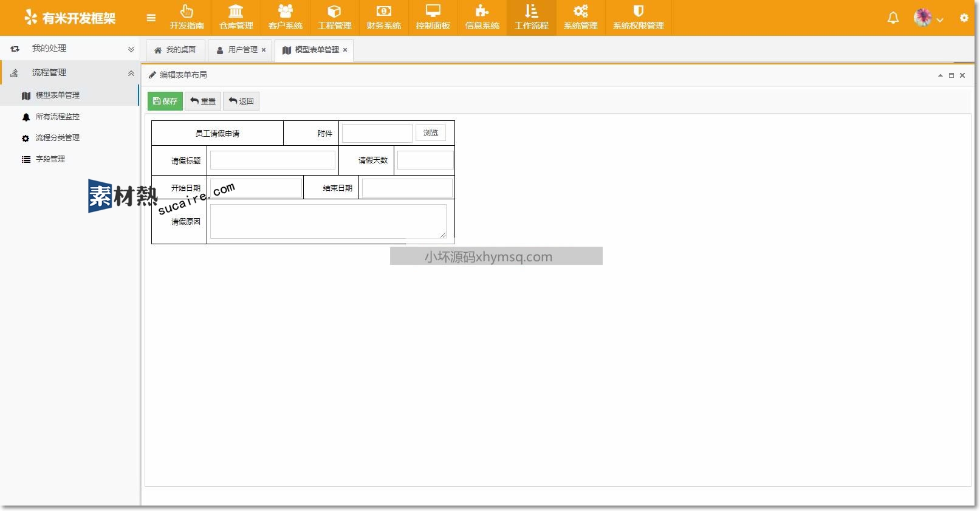Open the 开发指南 hand icon menu
This screenshot has height=511, width=980.
[187, 18]
